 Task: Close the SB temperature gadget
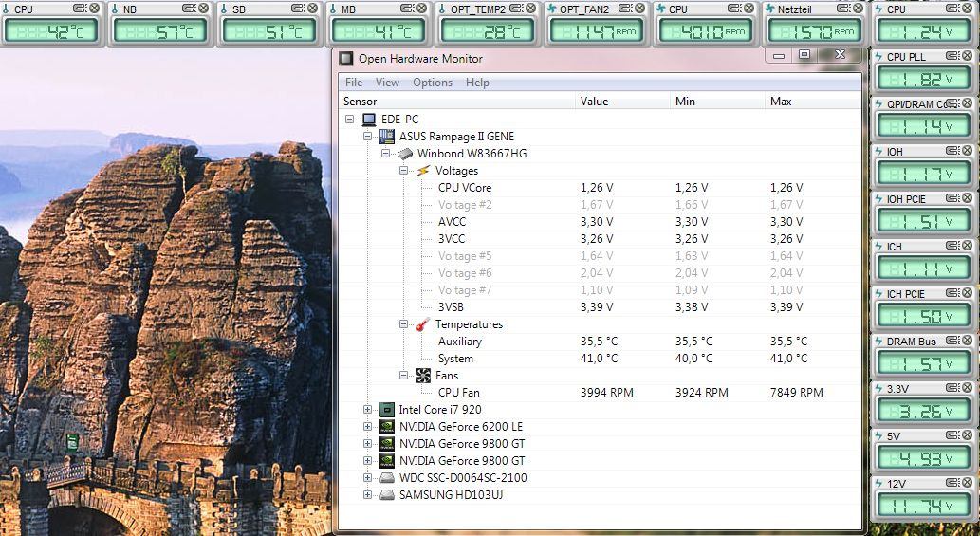pos(312,9)
